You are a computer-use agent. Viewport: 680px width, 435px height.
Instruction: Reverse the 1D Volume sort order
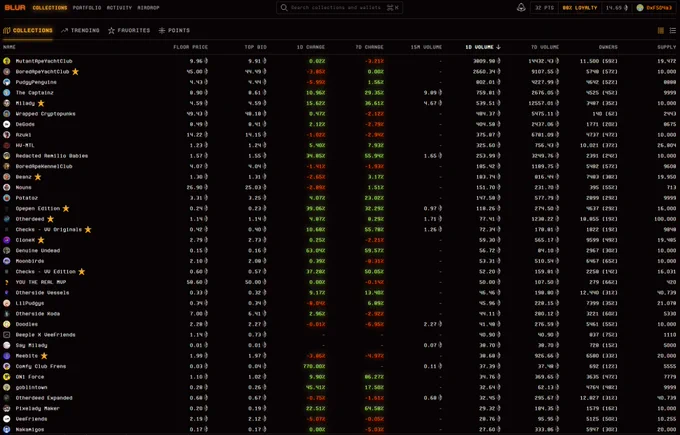pos(483,47)
